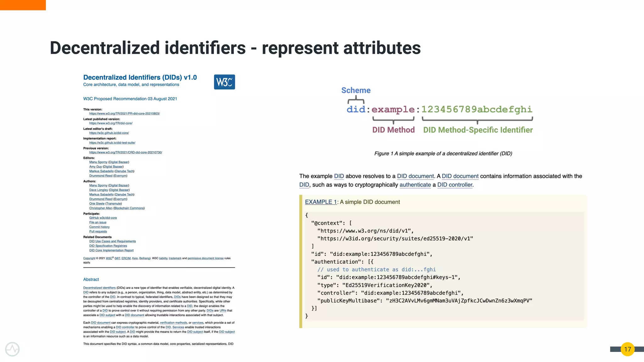Screen dimensions: 644x362
Task: Click the pulse logo icon in slide corner
Action: pyautogui.click(x=12, y=349)
